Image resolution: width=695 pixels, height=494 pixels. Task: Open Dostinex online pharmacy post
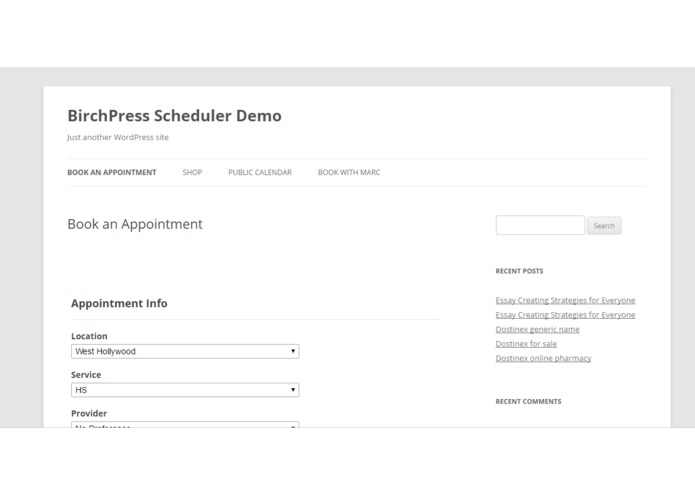click(x=543, y=358)
